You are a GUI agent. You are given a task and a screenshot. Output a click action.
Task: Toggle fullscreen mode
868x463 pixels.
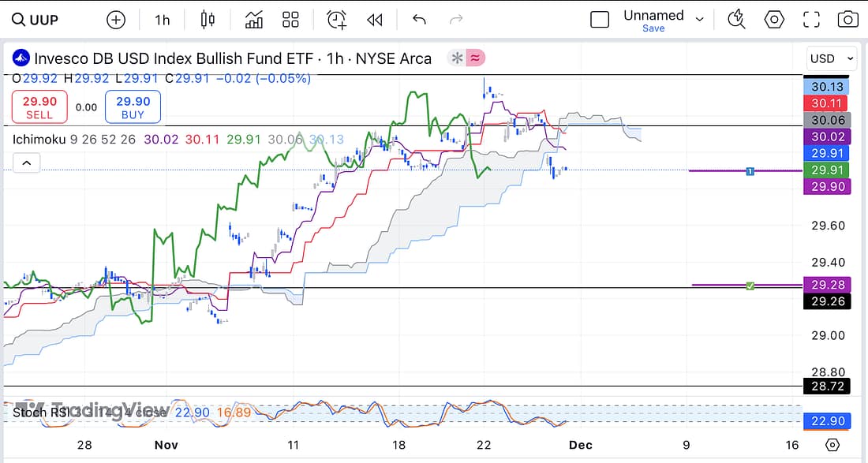pyautogui.click(x=811, y=20)
